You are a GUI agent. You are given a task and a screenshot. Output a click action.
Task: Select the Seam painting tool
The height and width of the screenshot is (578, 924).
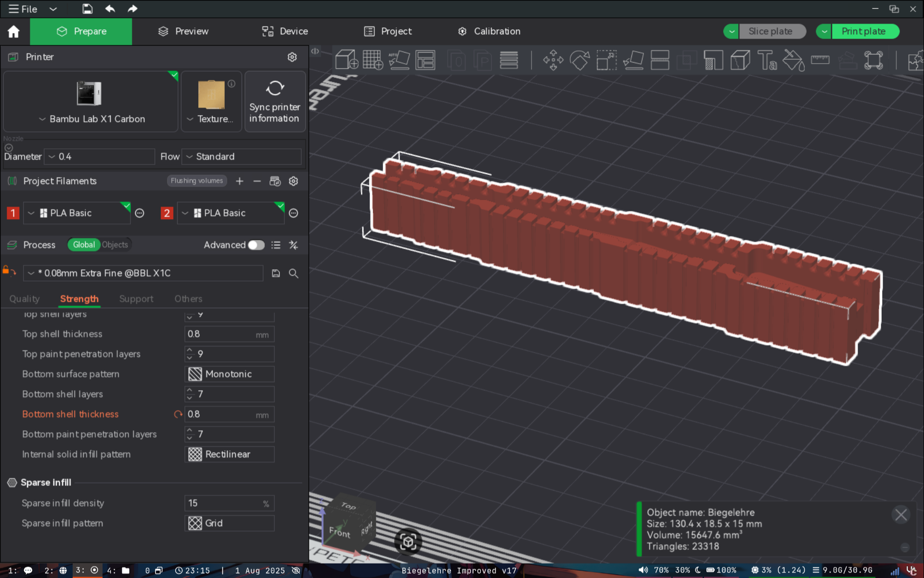tap(740, 60)
